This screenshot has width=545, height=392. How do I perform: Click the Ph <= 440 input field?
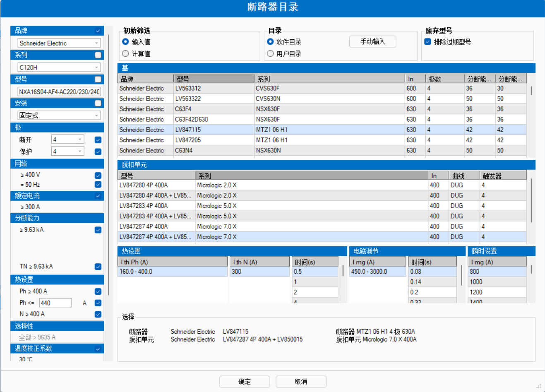coord(55,303)
